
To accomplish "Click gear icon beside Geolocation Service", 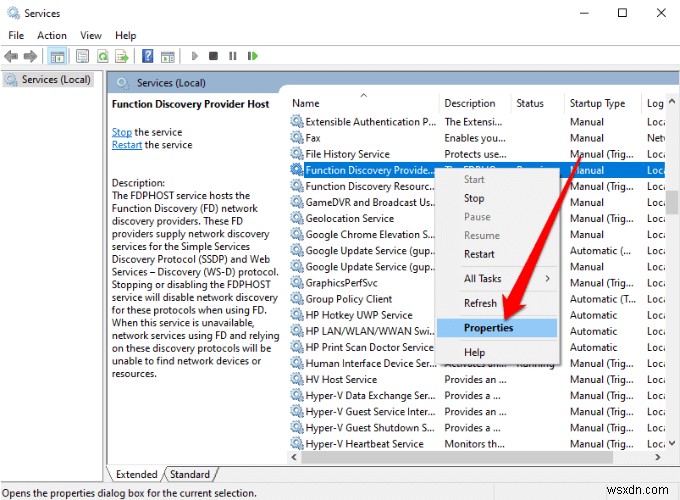I will (297, 218).
